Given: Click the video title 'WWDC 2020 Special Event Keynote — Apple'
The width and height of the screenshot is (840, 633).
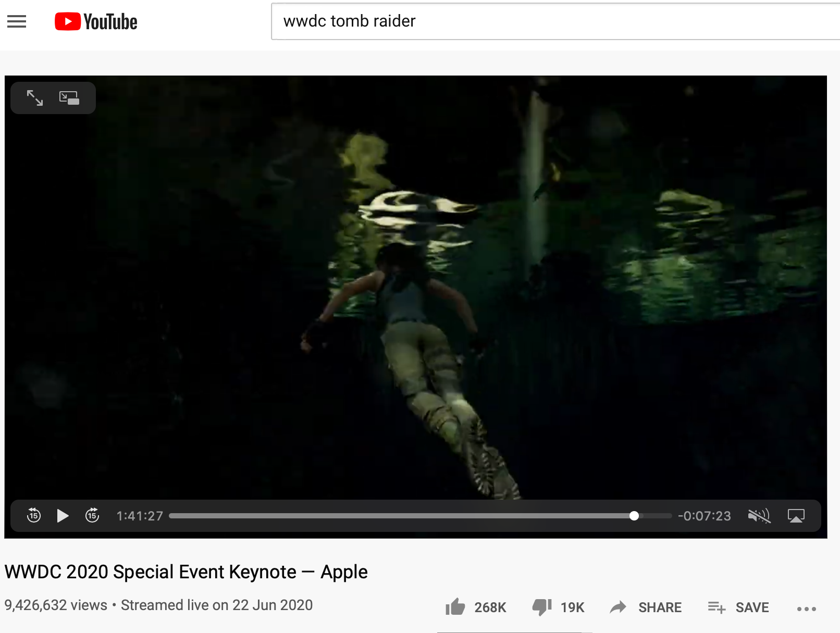Looking at the screenshot, I should pos(186,572).
